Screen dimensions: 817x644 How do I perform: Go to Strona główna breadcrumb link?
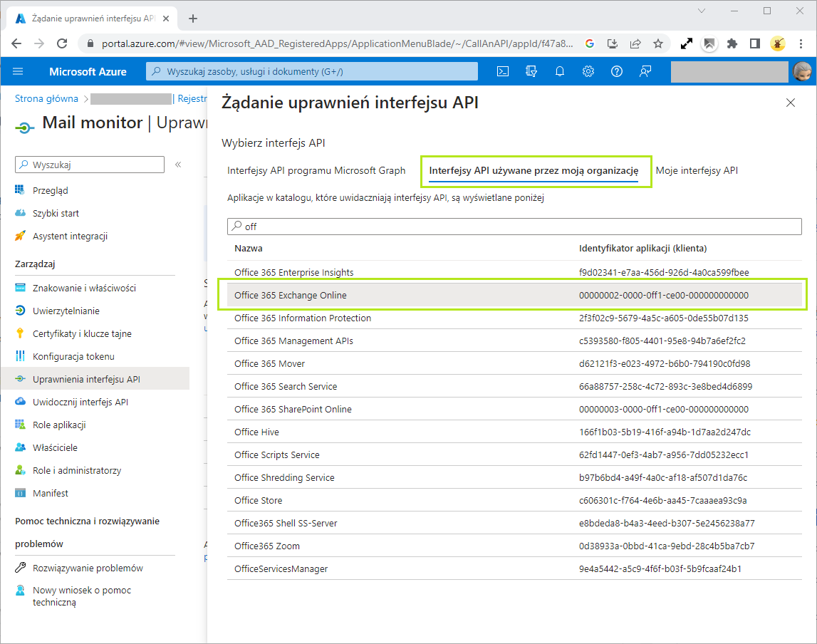[x=47, y=99]
